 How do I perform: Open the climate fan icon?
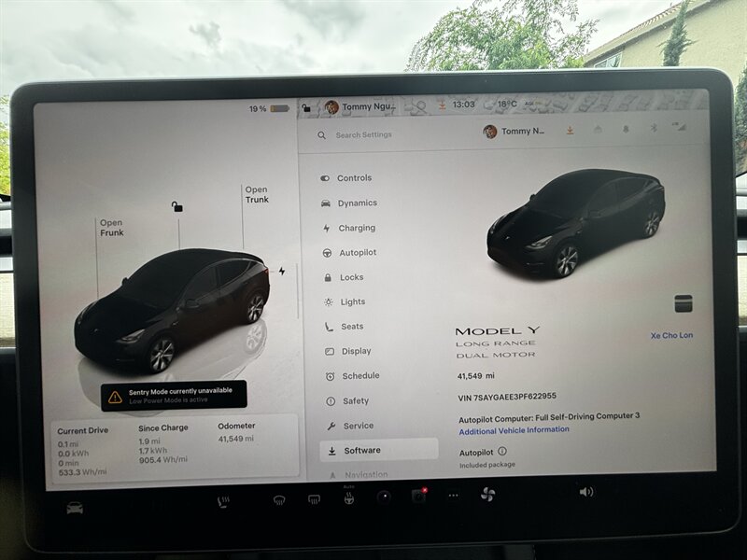[x=487, y=494]
